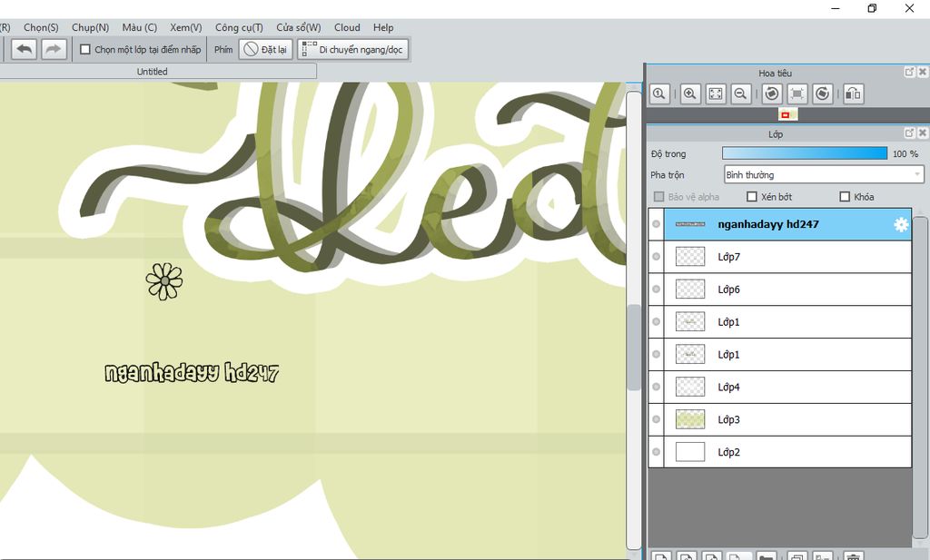This screenshot has width=930, height=560.
Task: Adjust the Độ trong opacity slider
Action: pyautogui.click(x=805, y=153)
